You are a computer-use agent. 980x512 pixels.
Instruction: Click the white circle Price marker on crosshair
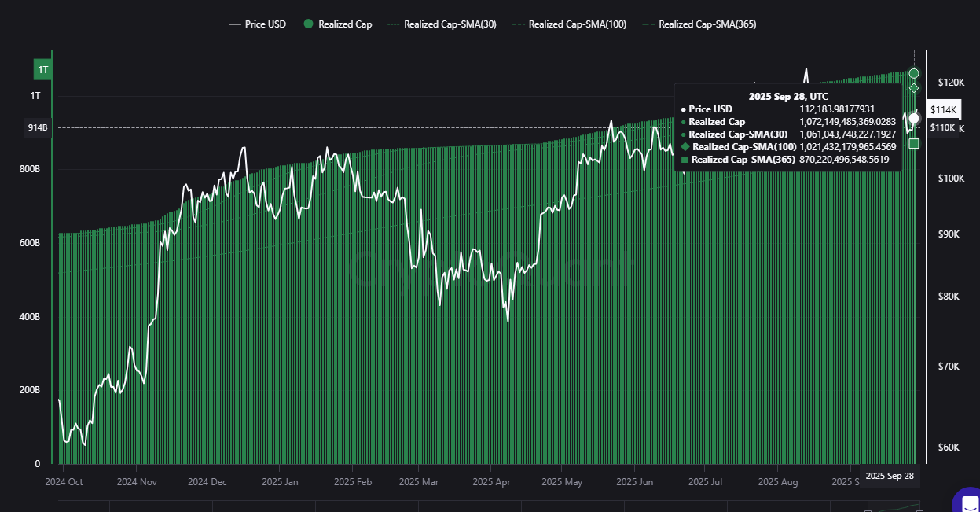[x=914, y=119]
